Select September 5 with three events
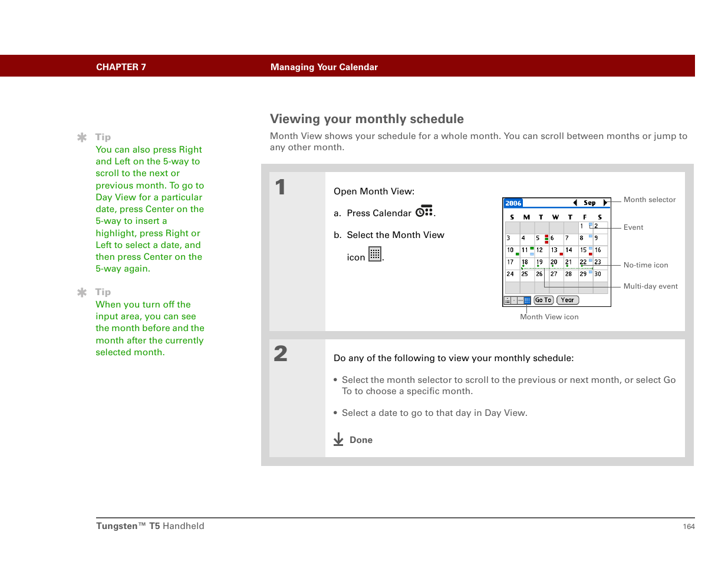The height and width of the screenshot is (562, 728). pyautogui.click(x=542, y=239)
